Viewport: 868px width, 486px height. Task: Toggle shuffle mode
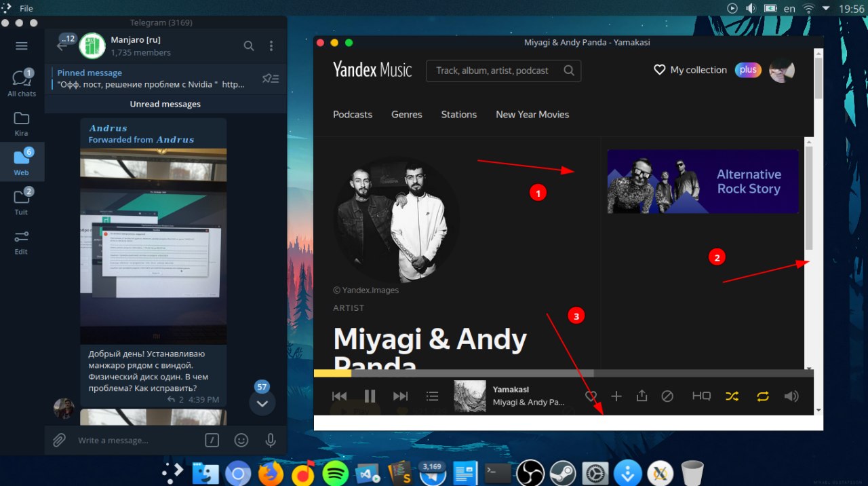(x=732, y=396)
